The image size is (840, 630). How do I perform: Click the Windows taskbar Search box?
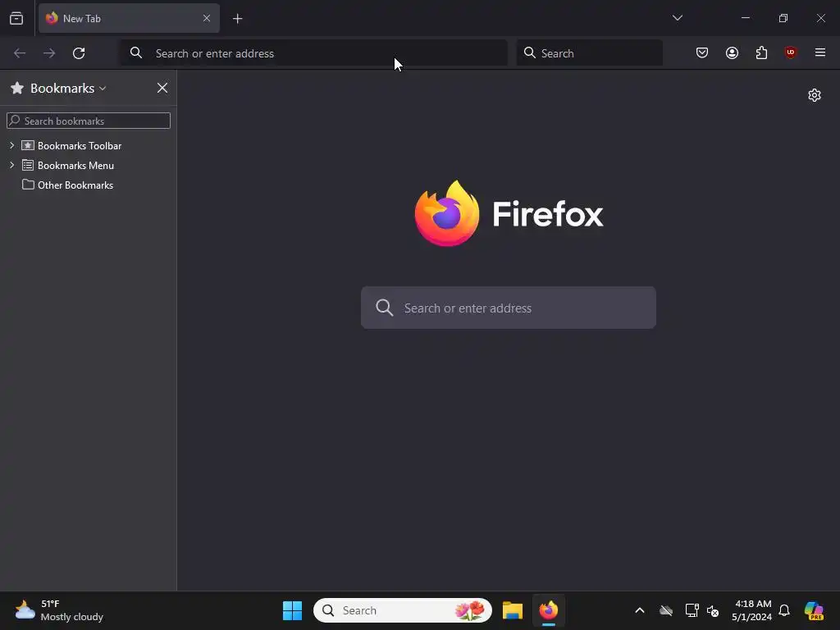click(402, 610)
